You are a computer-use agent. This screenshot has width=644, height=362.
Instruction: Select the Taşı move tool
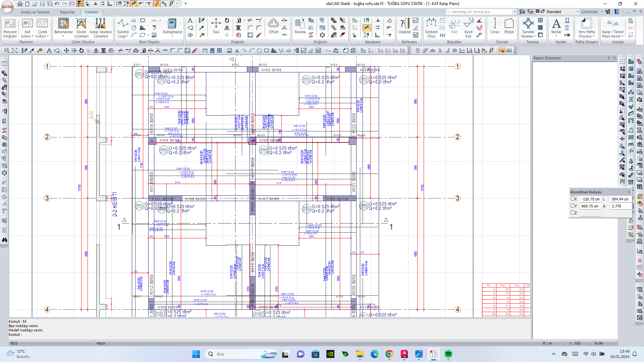click(x=216, y=26)
